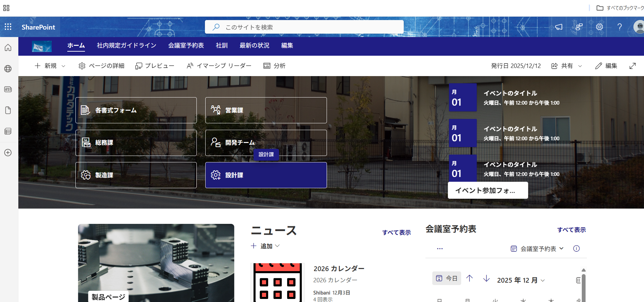The height and width of the screenshot is (302, 644).
Task: Go to the 最新の状況 navigation item
Action: 254,46
